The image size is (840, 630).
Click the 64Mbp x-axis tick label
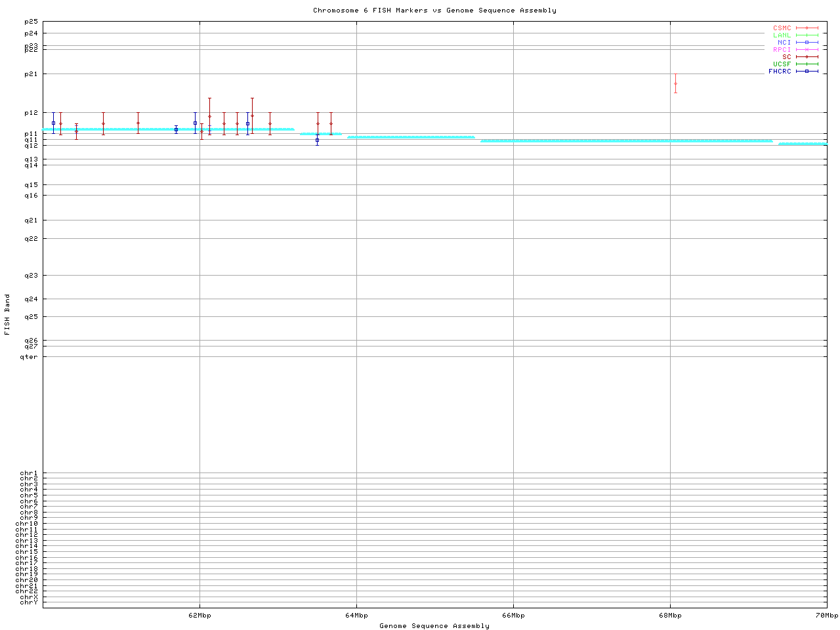point(356,616)
